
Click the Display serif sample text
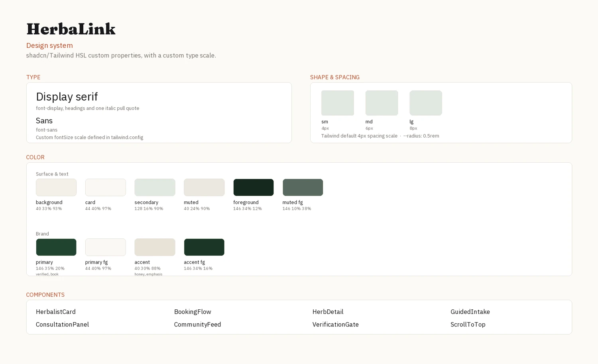pyautogui.click(x=67, y=96)
